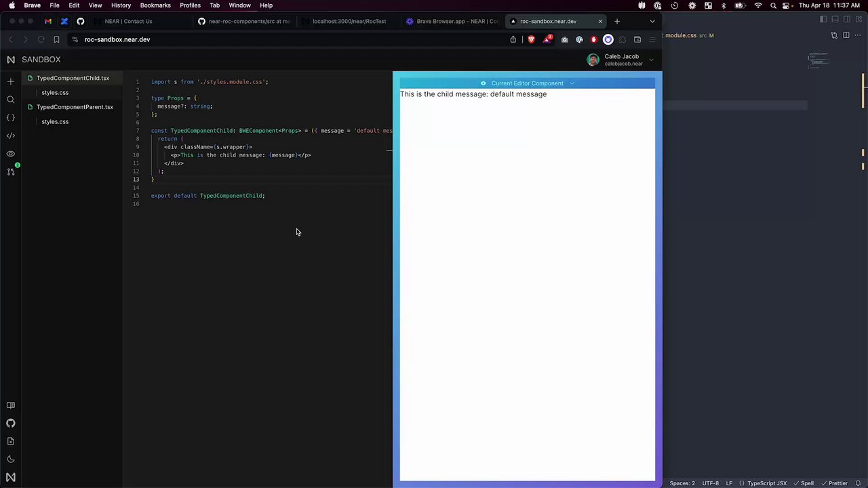Open Brave Shields lion icon
This screenshot has width=868, height=488.
click(531, 39)
